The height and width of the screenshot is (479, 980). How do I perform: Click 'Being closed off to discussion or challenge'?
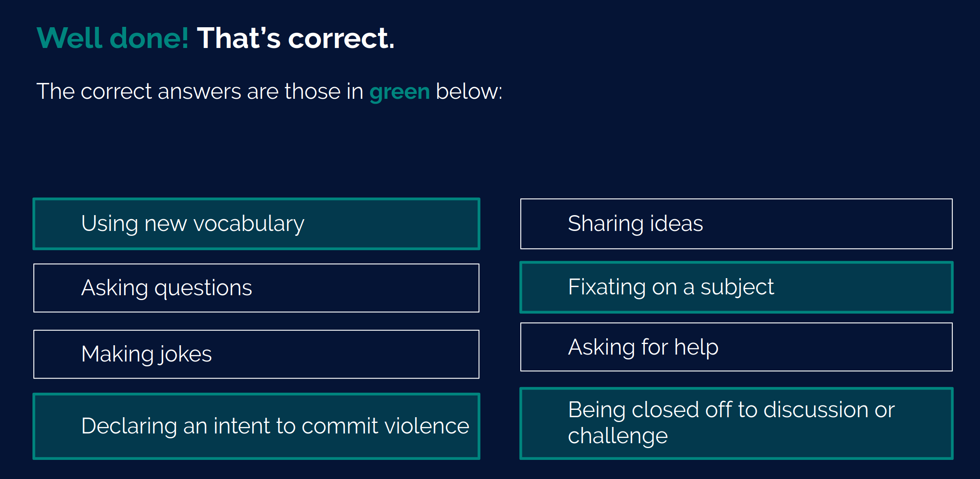[x=736, y=423]
